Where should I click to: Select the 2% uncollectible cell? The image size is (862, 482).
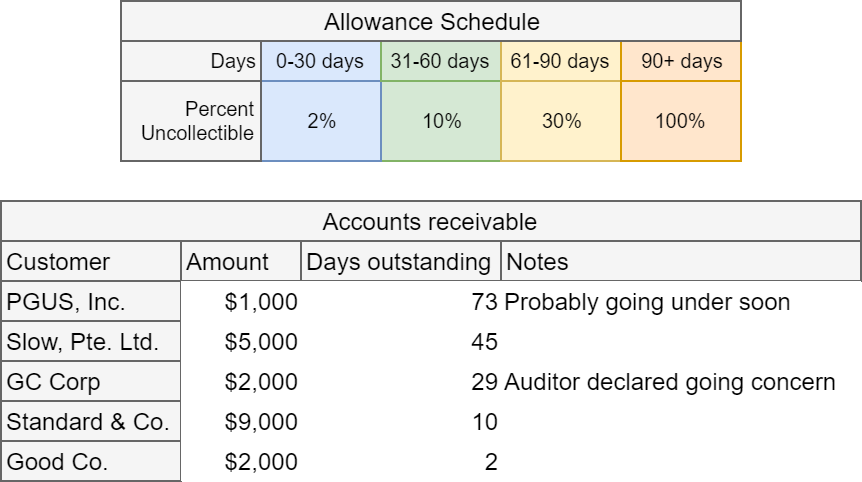click(x=320, y=121)
